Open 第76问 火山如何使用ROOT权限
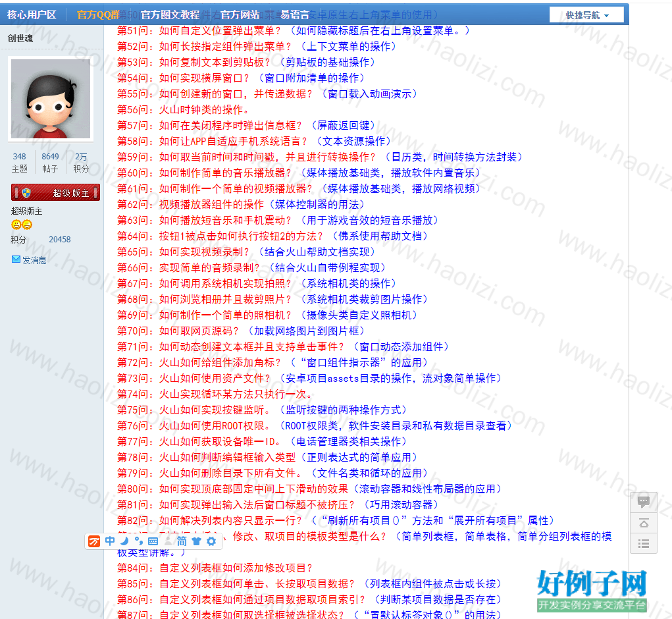 (x=315, y=425)
